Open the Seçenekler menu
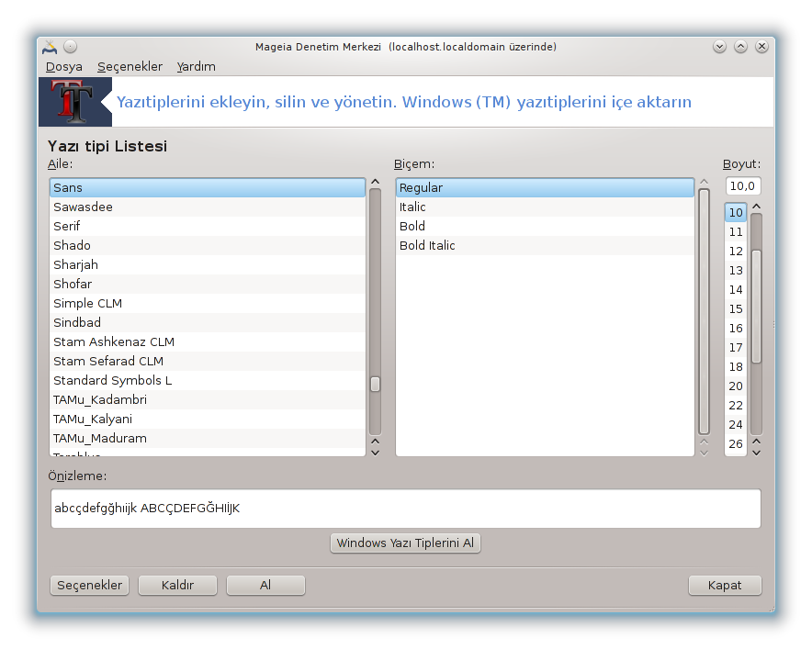812x649 pixels. coord(130,67)
